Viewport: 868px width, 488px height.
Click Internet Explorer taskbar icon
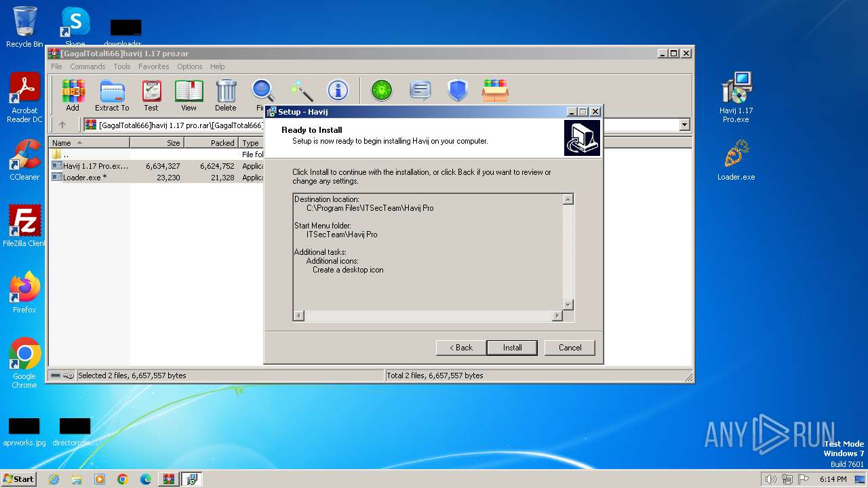pos(54,479)
